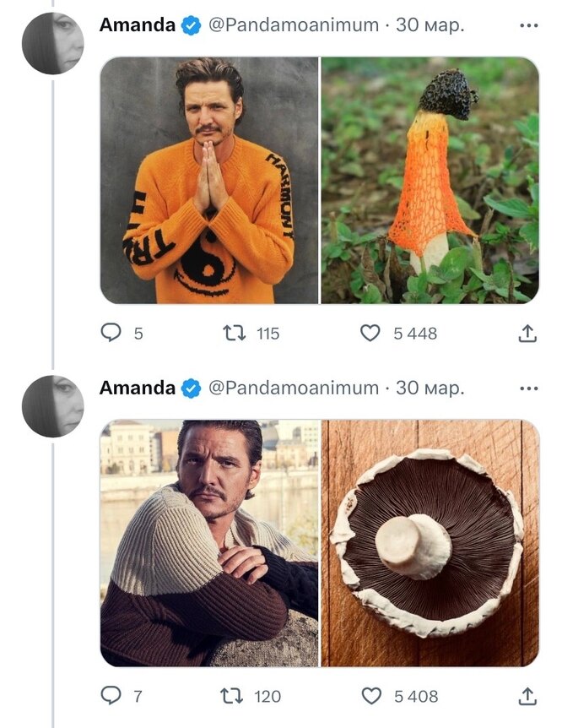The image size is (562, 728).
Task: Open the Amanda profile name in first tweet
Action: pyautogui.click(x=137, y=25)
